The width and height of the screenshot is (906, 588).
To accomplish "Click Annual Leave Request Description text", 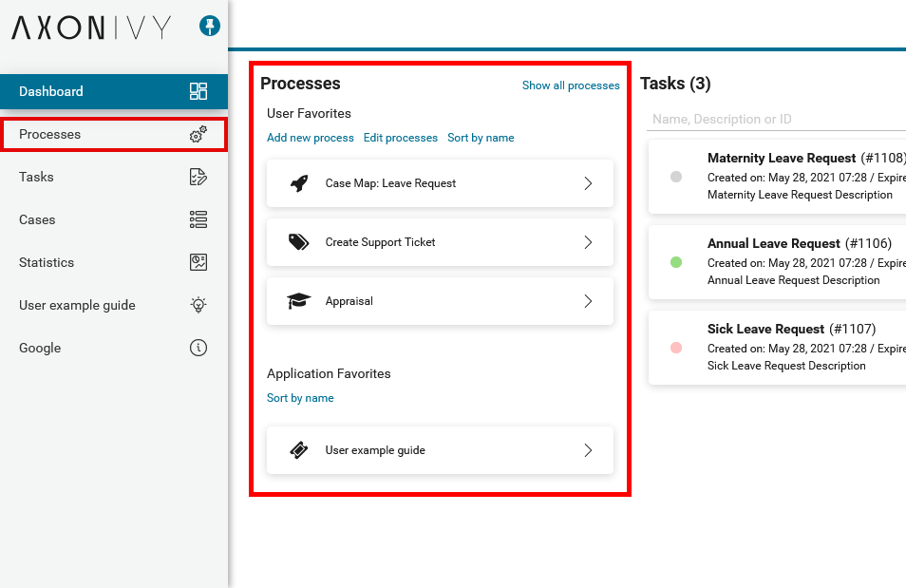I will coord(793,280).
